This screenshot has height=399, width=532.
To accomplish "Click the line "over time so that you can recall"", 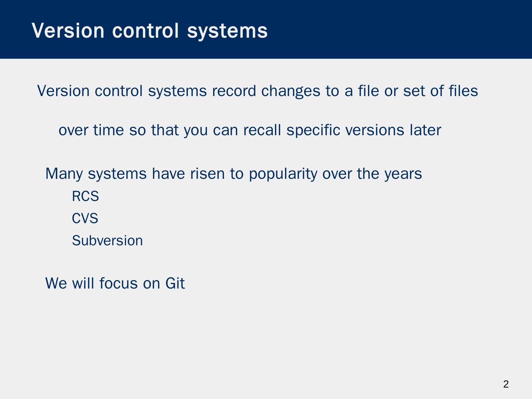I will pyautogui.click(x=250, y=130).
